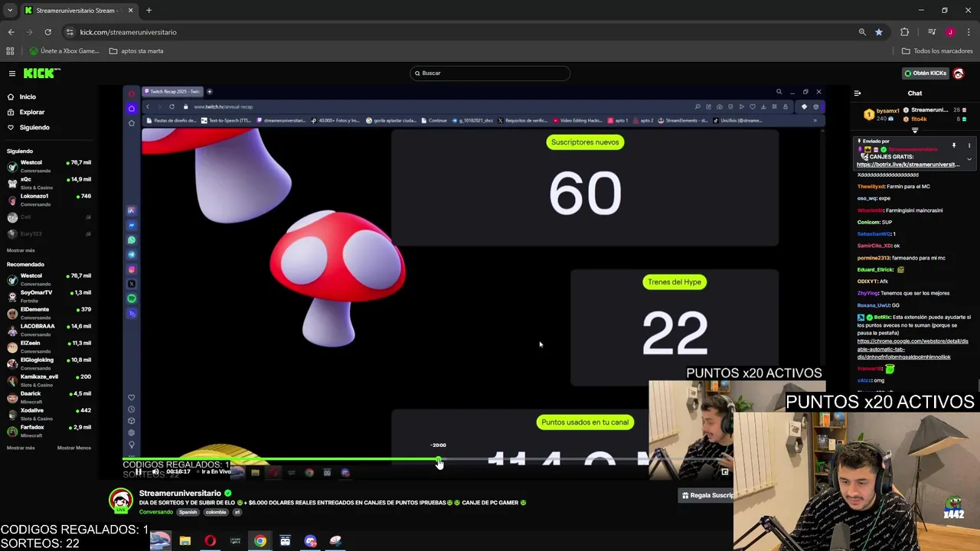Toggle the Kick sidebar hamburger menu

[12, 73]
